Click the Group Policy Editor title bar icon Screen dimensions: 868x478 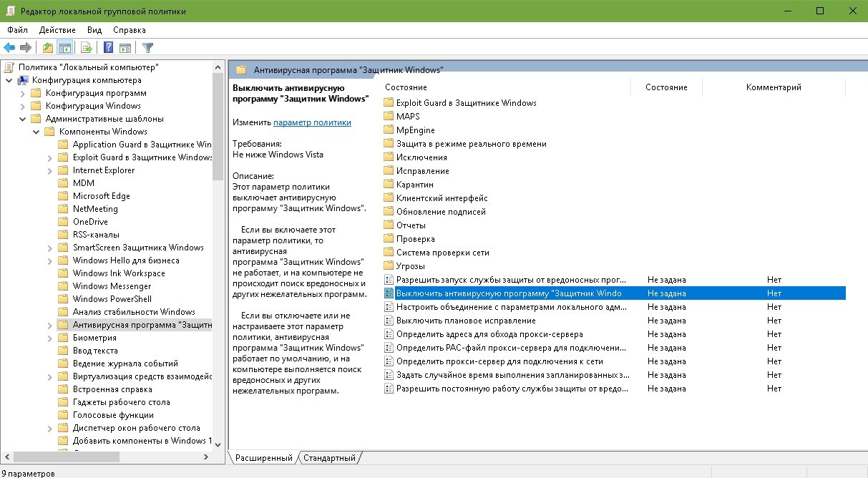click(9, 11)
